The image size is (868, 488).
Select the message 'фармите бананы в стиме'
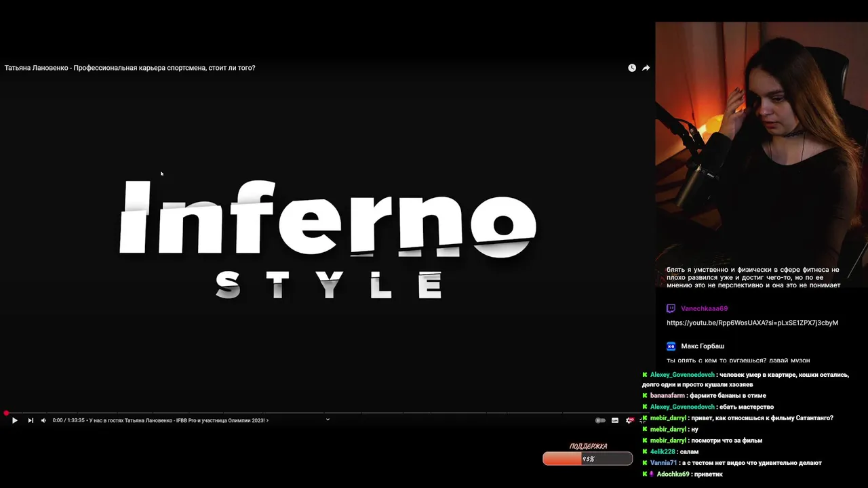coord(728,395)
